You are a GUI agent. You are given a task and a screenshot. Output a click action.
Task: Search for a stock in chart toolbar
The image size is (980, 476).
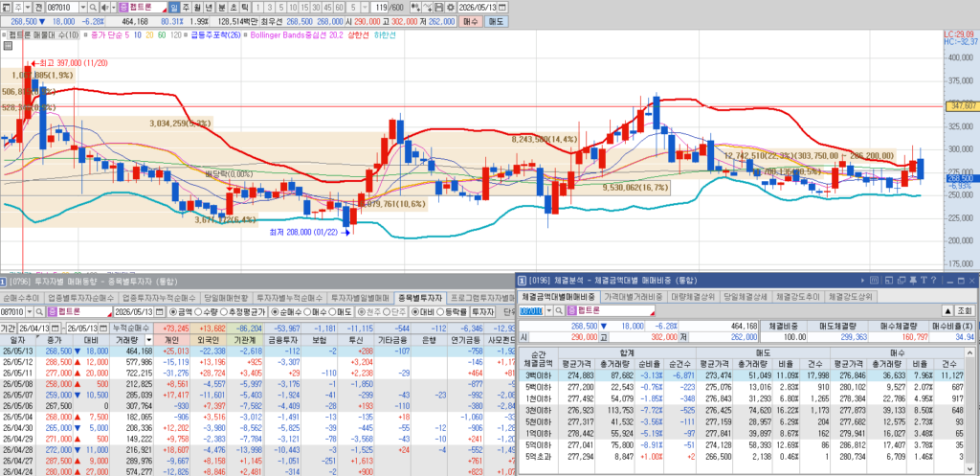point(93,7)
